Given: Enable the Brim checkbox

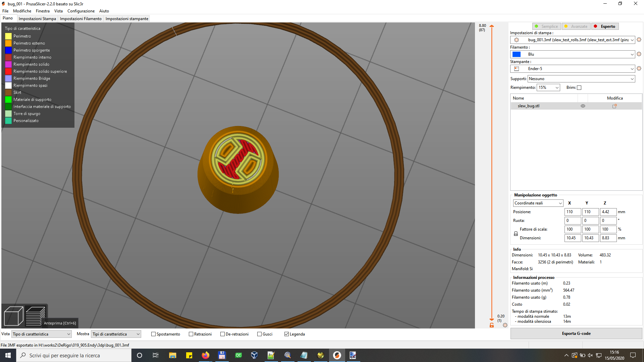Looking at the screenshot, I should pos(579,87).
